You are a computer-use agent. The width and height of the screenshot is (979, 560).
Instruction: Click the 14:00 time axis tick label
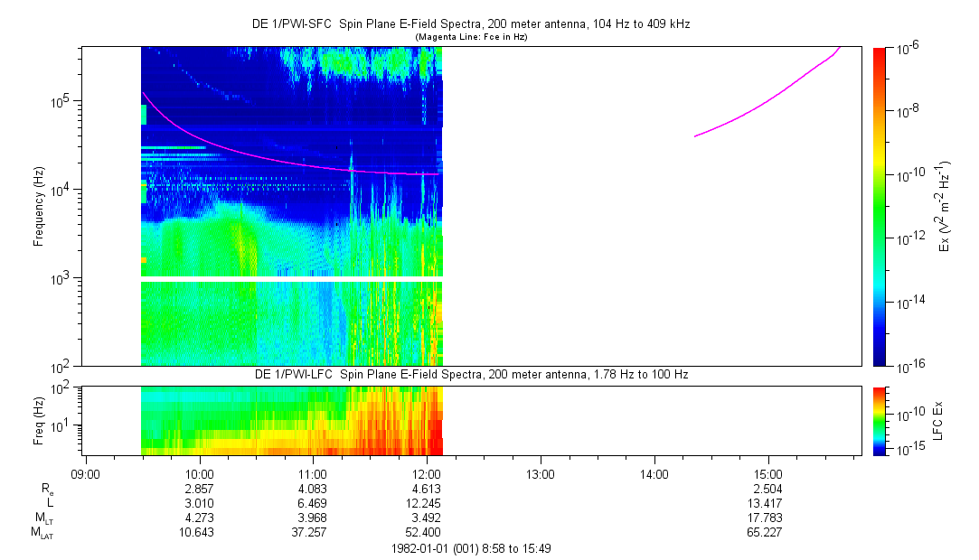[654, 472]
